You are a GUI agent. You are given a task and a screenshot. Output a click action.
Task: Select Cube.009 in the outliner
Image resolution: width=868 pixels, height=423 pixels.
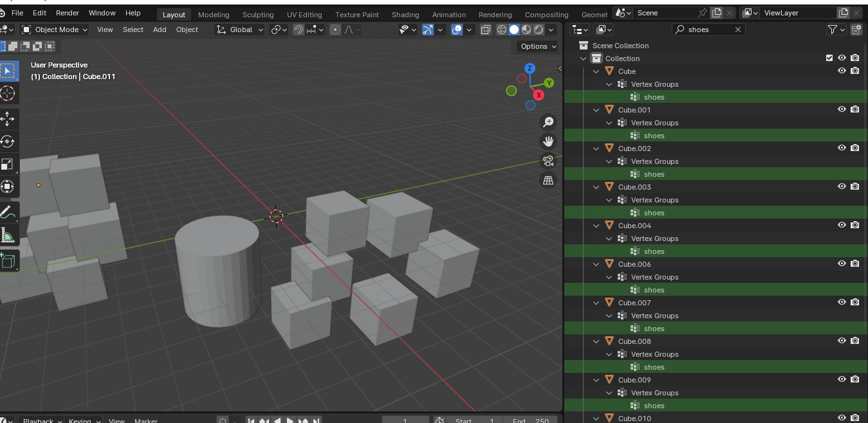coord(634,380)
